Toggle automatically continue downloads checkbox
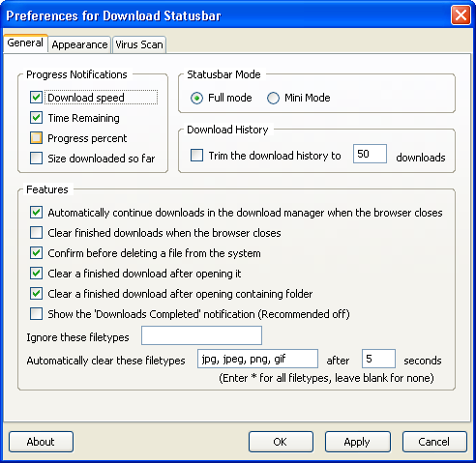476x463 pixels. (x=36, y=213)
